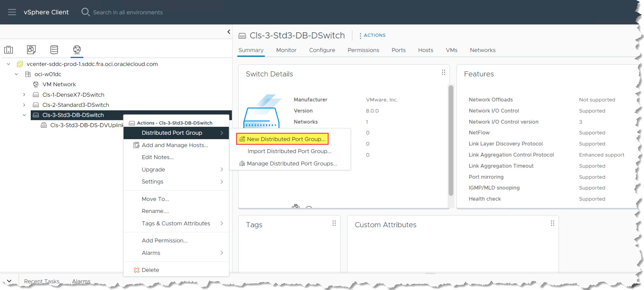Switch to the Monitor tab
644x290 pixels.
[286, 50]
